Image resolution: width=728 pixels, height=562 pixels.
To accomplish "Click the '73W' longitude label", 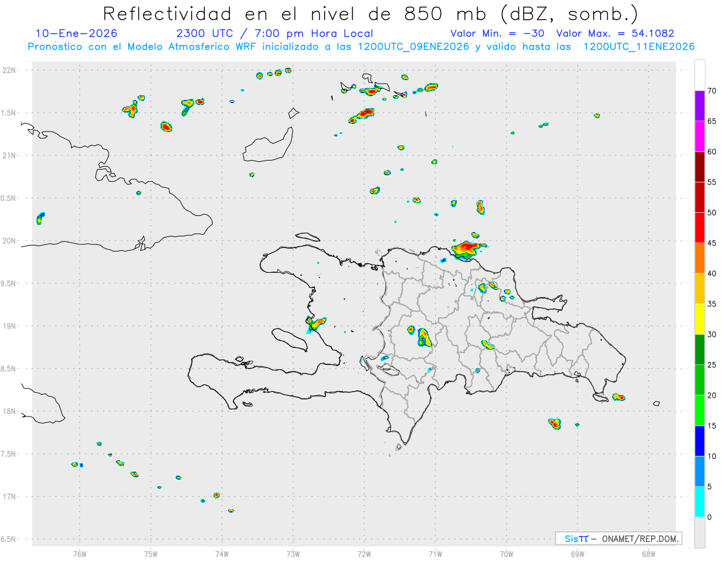I will pos(293,554).
